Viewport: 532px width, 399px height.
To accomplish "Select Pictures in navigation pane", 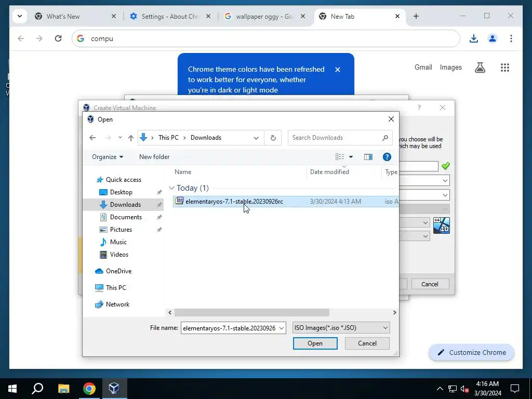I will (x=121, y=230).
